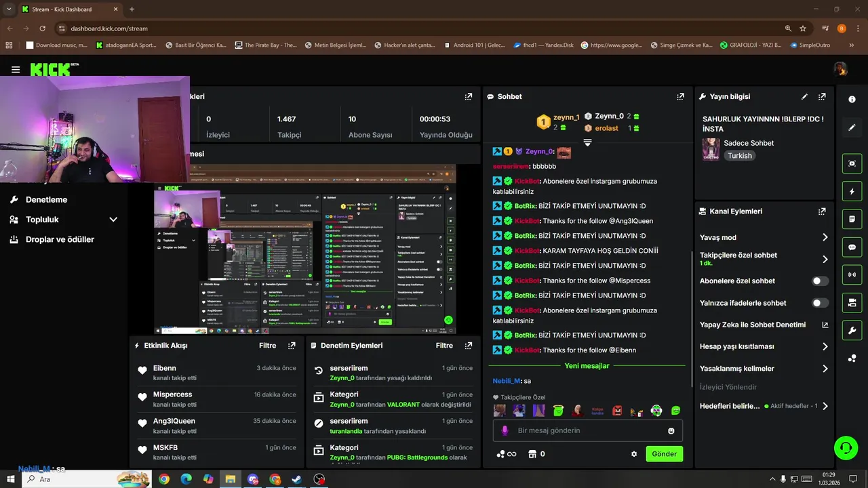
Task: Edit stream info with pencil icon in Yayın bilgisi
Action: (x=804, y=97)
